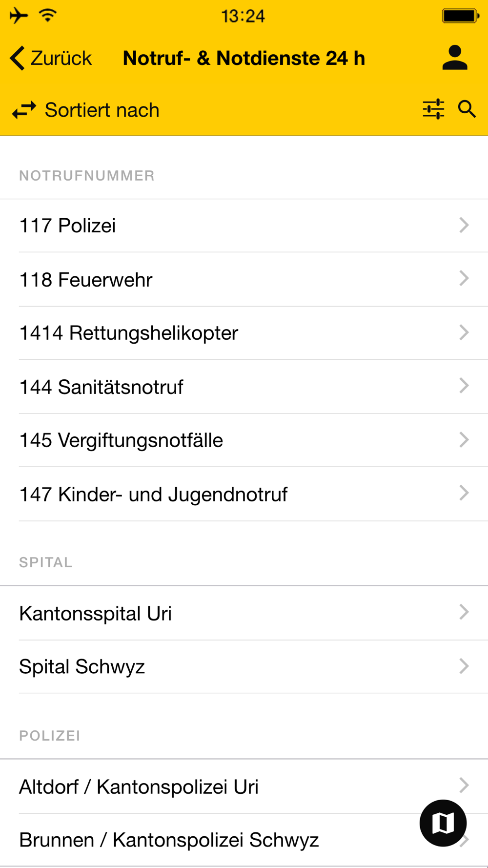Open 145 Vergiftungsnotfälle

(x=244, y=440)
